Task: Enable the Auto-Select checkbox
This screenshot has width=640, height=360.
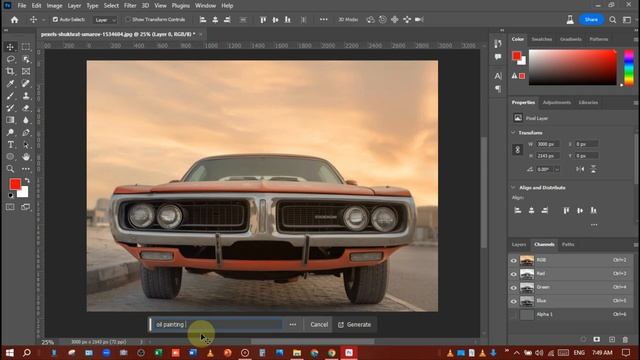Action: point(55,20)
